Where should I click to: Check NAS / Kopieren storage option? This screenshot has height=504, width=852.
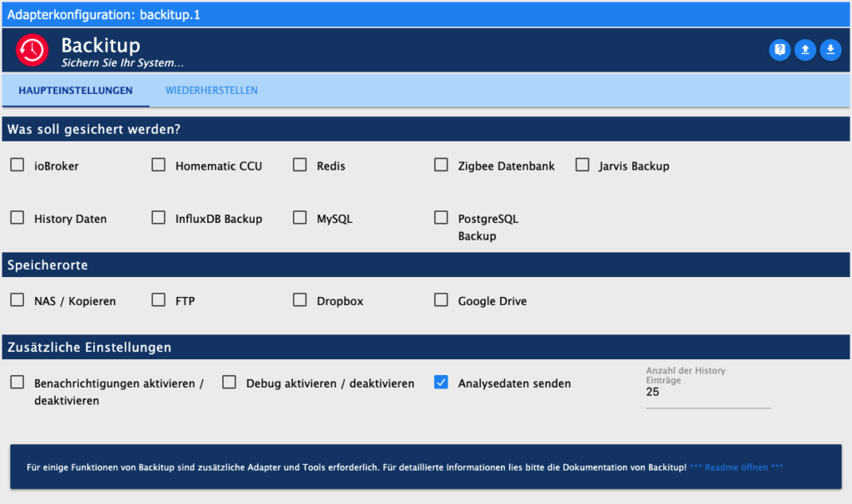(17, 299)
